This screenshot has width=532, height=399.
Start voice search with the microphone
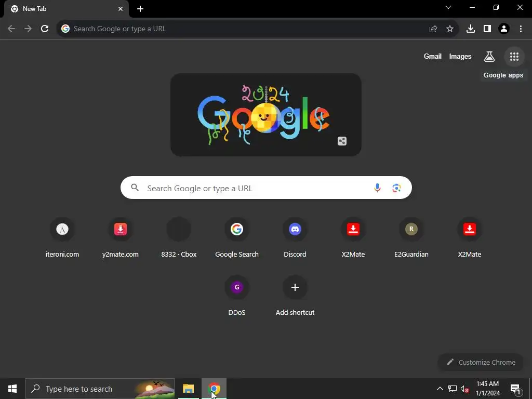(377, 188)
